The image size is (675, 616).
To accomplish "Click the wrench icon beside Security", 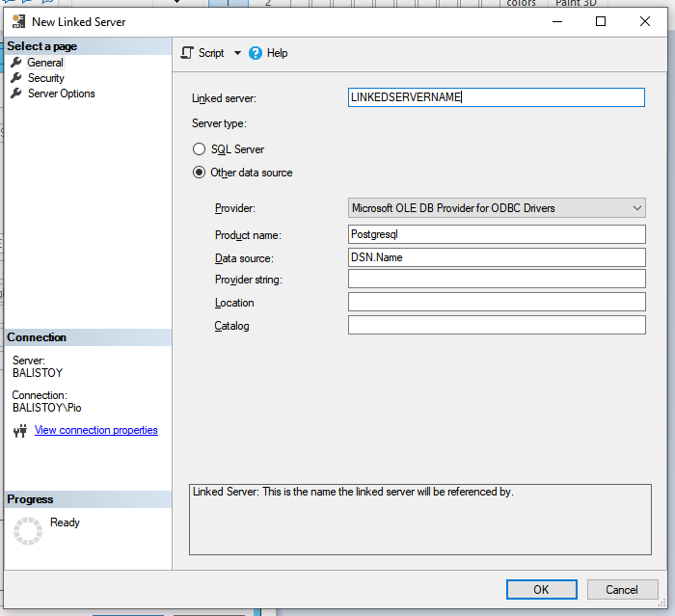I will point(16,78).
